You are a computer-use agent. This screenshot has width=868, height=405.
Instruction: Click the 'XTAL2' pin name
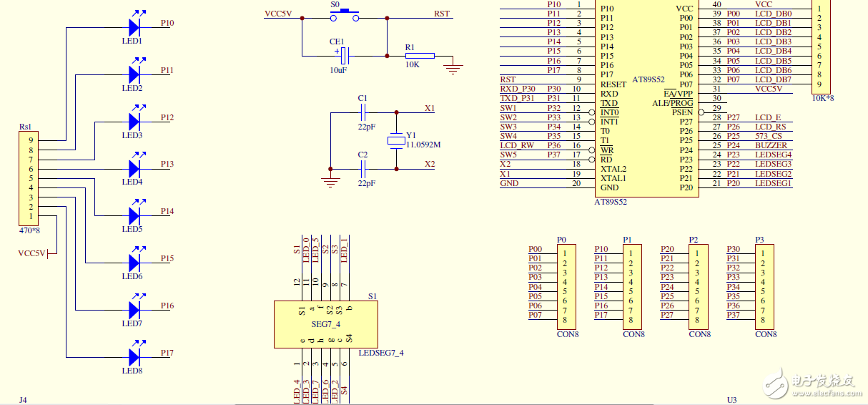(613, 169)
